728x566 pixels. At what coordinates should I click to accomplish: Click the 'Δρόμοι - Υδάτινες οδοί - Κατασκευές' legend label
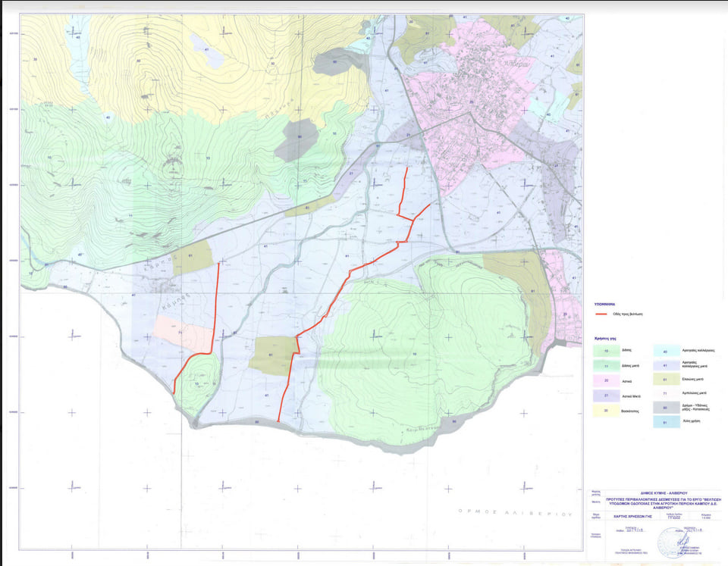pyautogui.click(x=695, y=408)
